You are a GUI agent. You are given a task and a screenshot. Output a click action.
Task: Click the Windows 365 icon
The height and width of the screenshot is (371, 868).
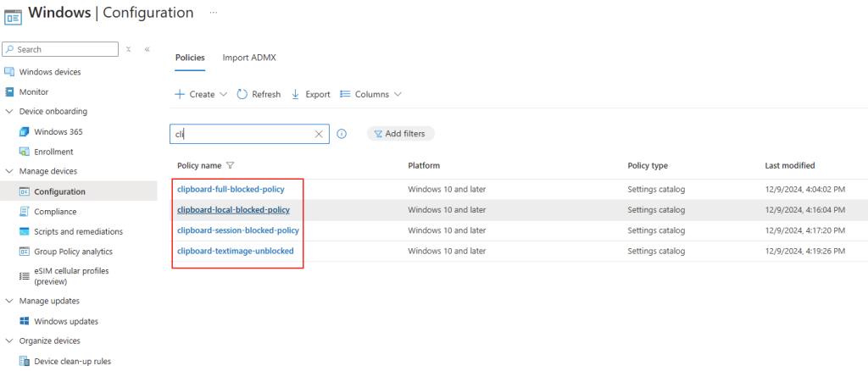point(24,131)
